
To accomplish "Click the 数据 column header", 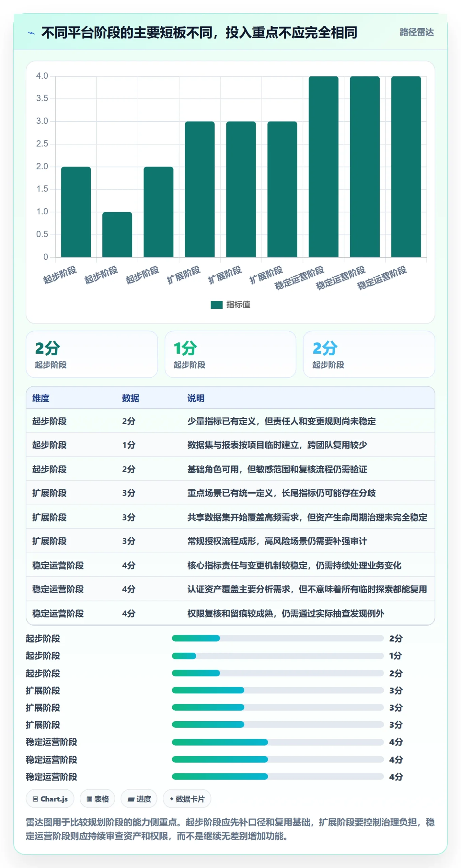I will coord(131,398).
